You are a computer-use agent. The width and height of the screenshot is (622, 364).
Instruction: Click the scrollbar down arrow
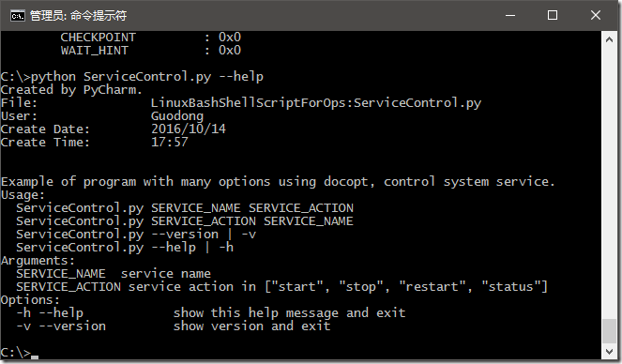[x=609, y=351]
